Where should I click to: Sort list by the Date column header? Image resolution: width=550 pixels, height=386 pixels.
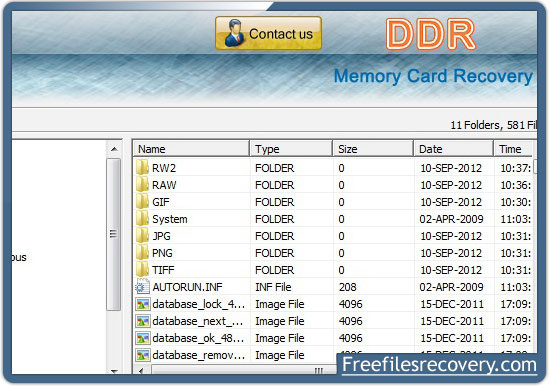454,149
